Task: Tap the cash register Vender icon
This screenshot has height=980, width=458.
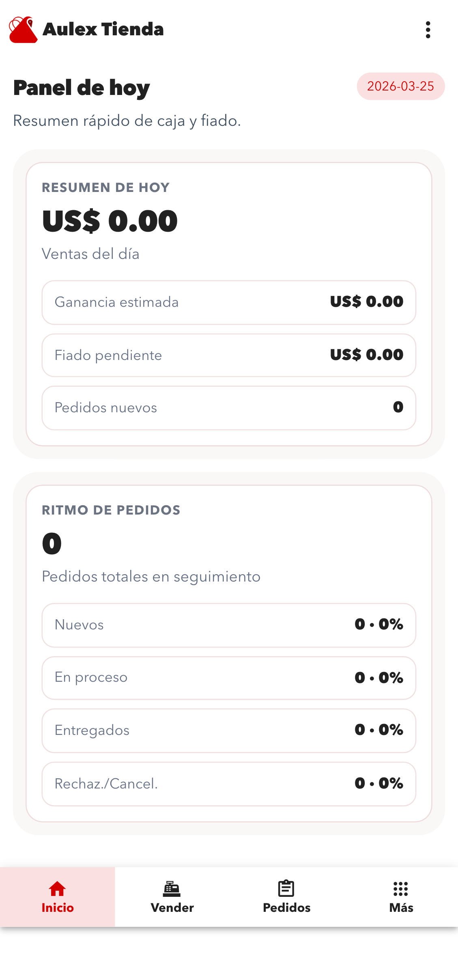Action: (x=172, y=888)
